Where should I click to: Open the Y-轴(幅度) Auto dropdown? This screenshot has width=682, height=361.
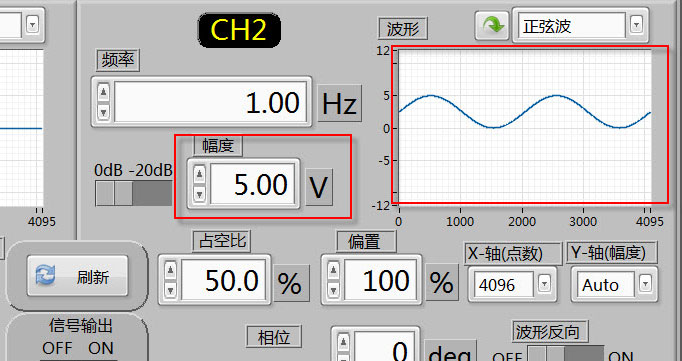[645, 284]
